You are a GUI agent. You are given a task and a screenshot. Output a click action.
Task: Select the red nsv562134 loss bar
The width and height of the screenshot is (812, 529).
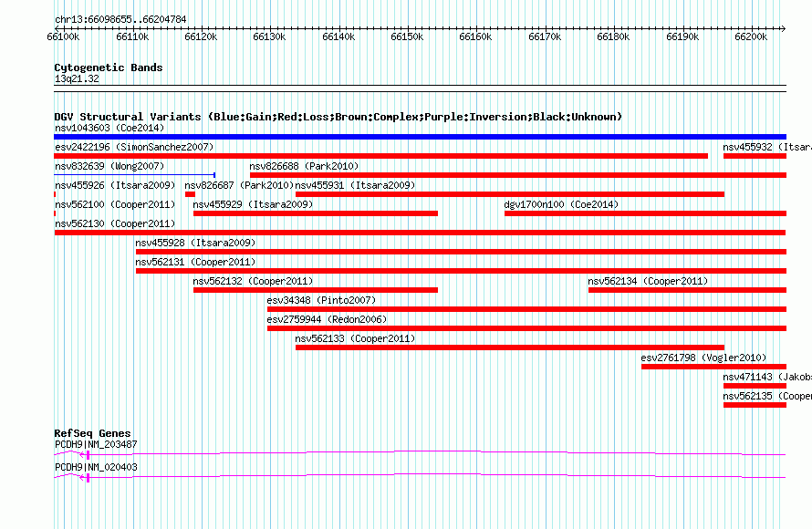point(687,290)
